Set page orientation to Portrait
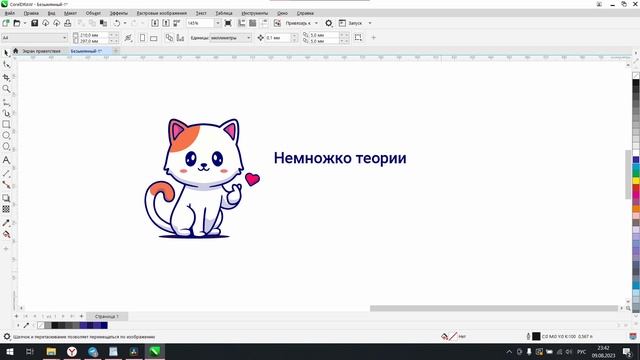The height and width of the screenshot is (360, 640). pyautogui.click(x=142, y=38)
